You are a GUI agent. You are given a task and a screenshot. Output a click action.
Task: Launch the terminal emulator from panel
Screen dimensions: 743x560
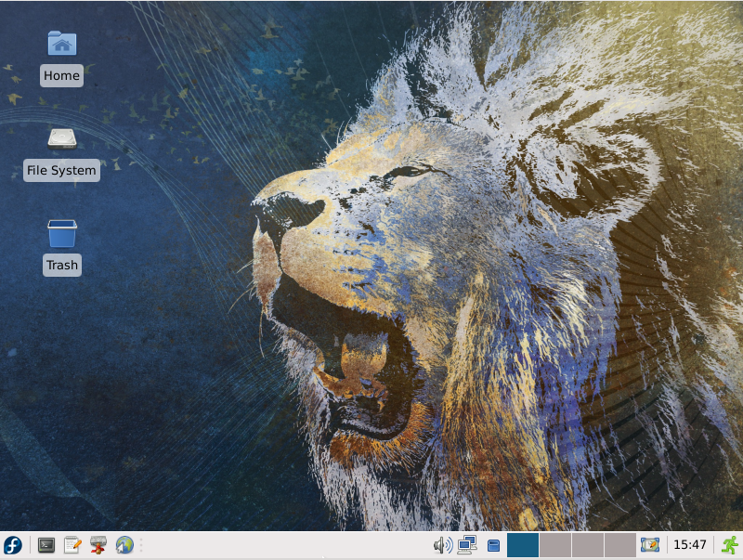(46, 545)
